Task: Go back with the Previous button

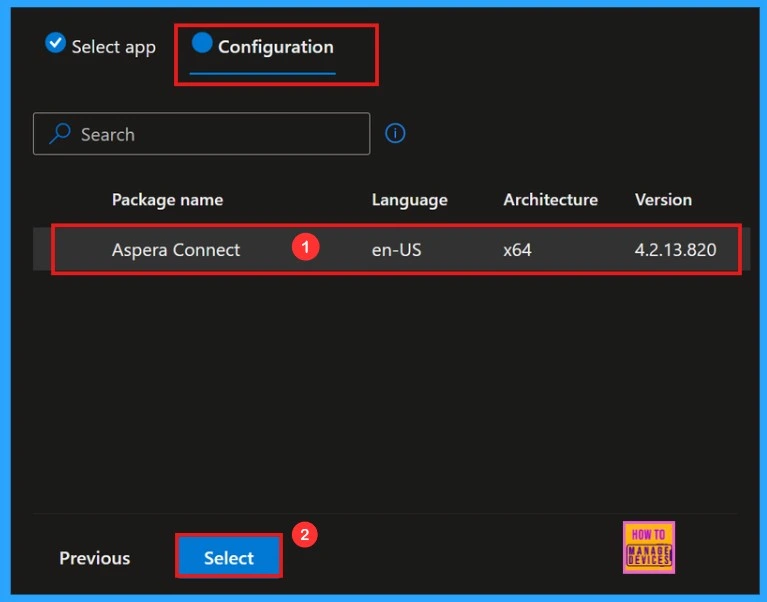Action: (x=94, y=558)
